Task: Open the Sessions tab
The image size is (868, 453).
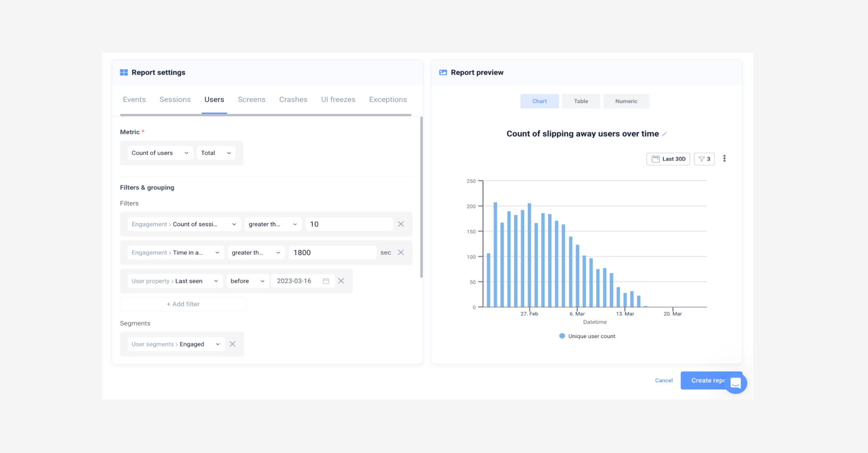Action: tap(175, 99)
